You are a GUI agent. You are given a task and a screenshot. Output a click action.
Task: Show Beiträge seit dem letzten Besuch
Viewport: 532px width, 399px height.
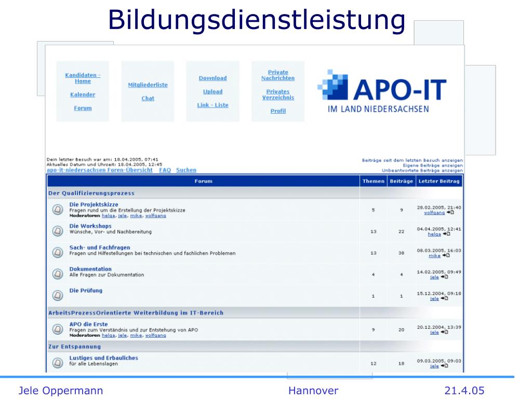pyautogui.click(x=412, y=160)
